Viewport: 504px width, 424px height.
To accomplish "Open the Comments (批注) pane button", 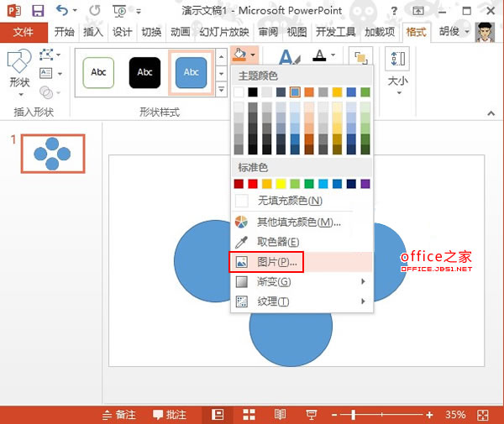I will tap(170, 415).
